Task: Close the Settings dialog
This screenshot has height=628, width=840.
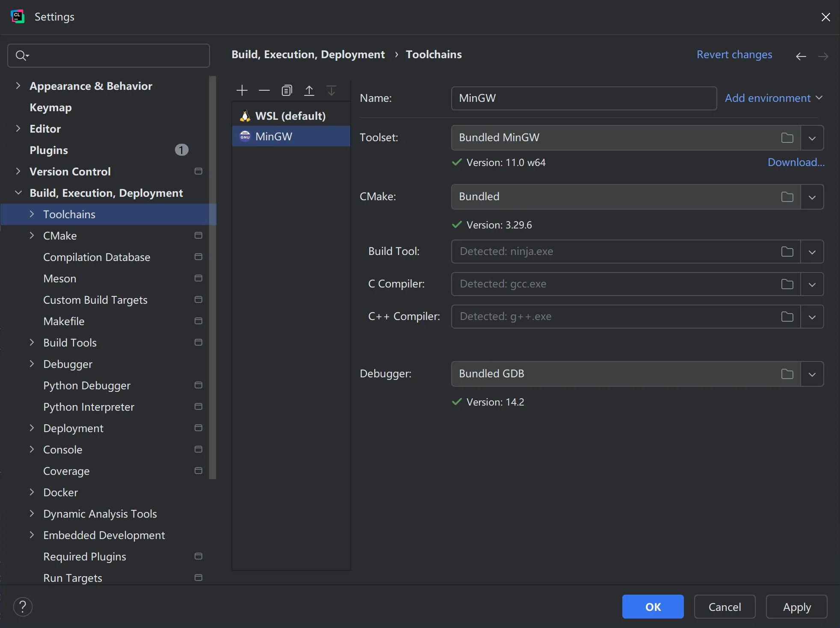Action: click(826, 17)
